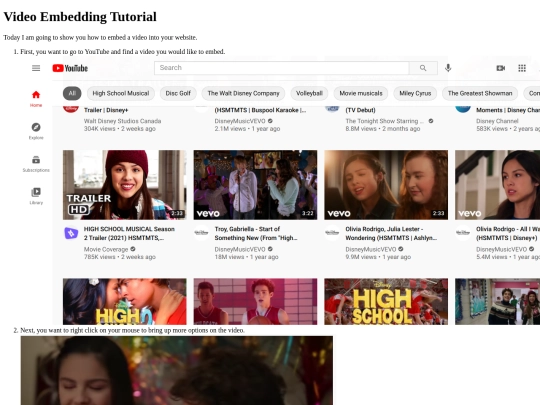
Task: Click 'Moments | Disney Chan' title
Action: click(508, 110)
